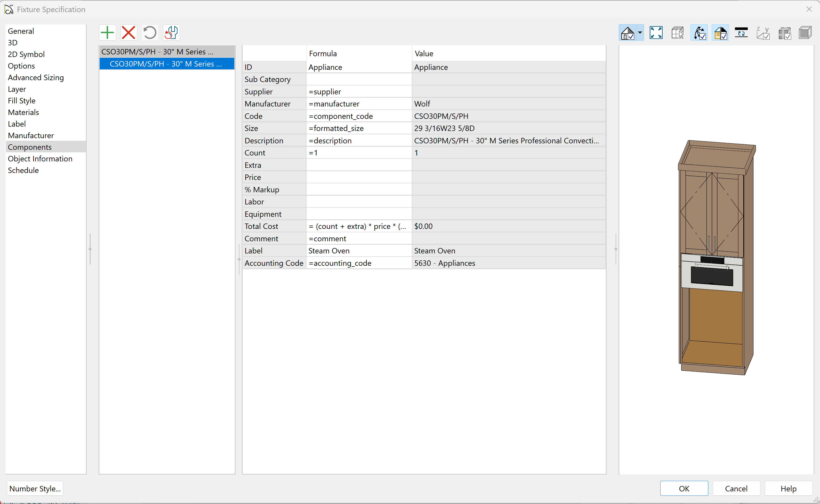Collapse the top CSO30PM/S/PH parent tree item

point(157,52)
